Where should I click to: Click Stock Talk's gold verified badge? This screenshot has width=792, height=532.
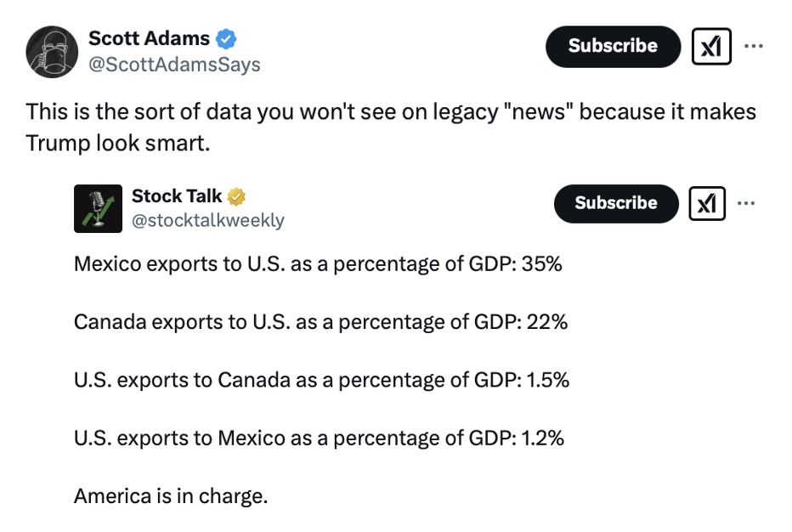[x=236, y=196]
